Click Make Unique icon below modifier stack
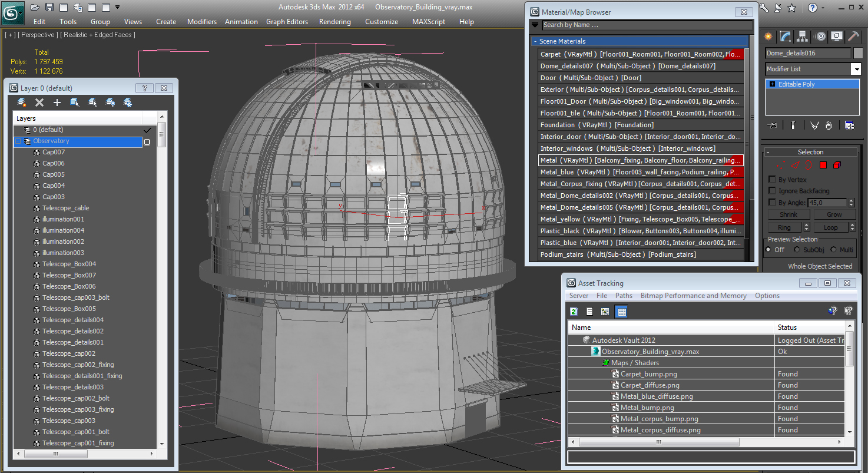This screenshot has height=473, width=868. click(x=814, y=125)
